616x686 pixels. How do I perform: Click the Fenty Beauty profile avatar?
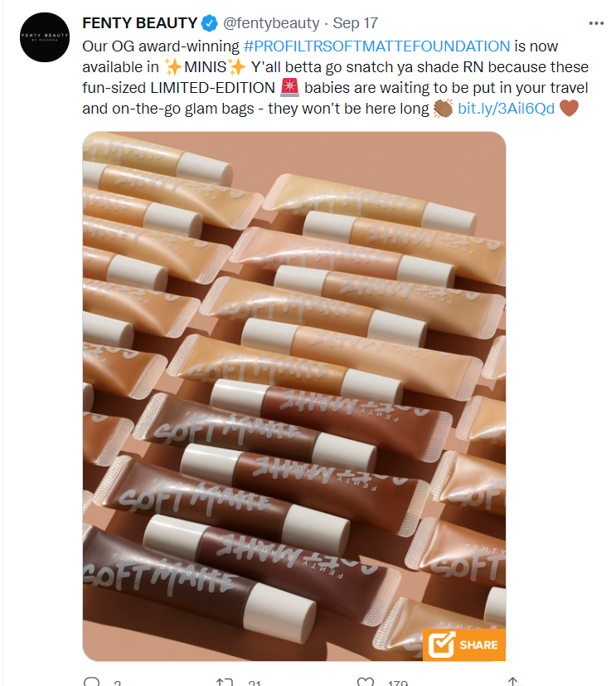coord(45,37)
